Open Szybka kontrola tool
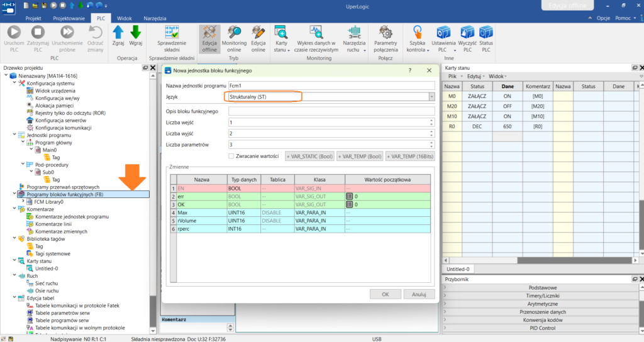The image size is (644, 342). tap(418, 38)
